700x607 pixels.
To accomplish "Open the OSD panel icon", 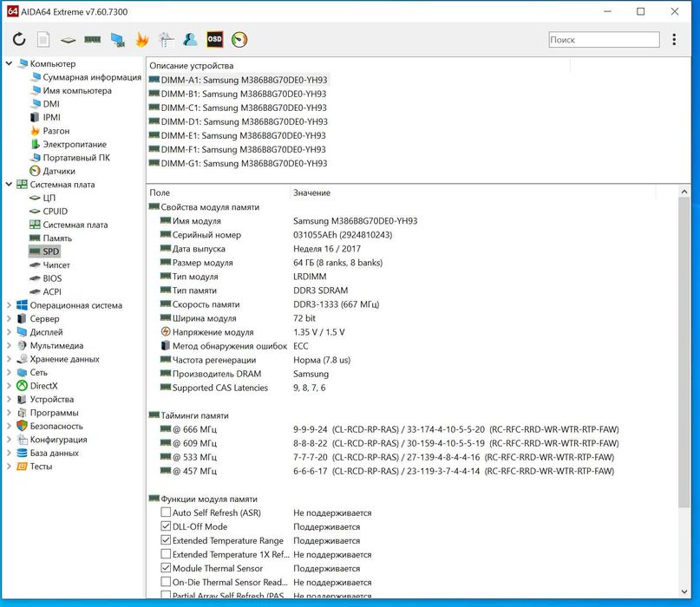I will 215,39.
